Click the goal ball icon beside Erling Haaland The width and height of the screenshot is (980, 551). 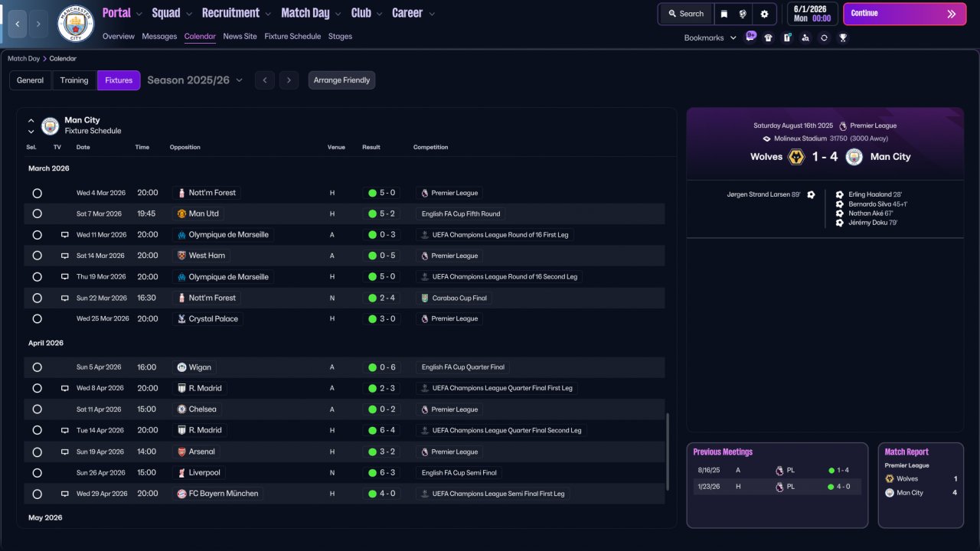(840, 194)
